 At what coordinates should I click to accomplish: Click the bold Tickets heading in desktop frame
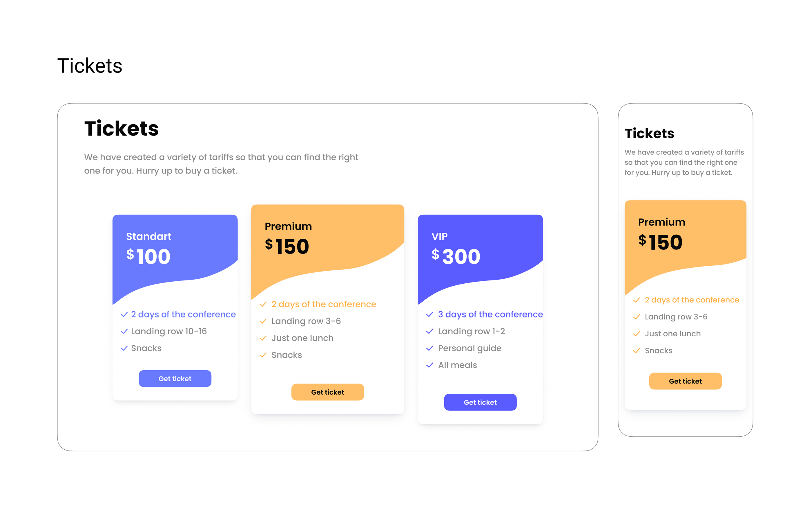[x=122, y=128]
